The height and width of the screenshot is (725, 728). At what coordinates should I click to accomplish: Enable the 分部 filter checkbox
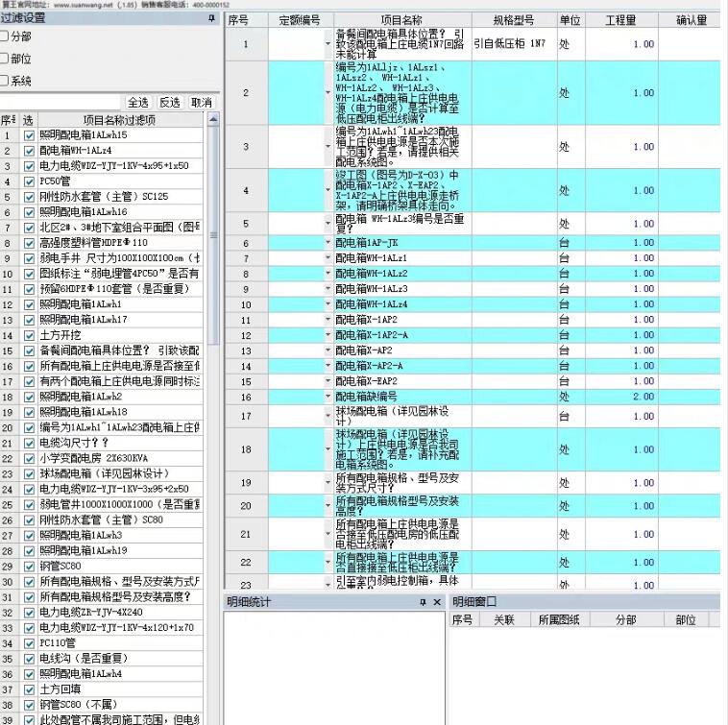4,36
